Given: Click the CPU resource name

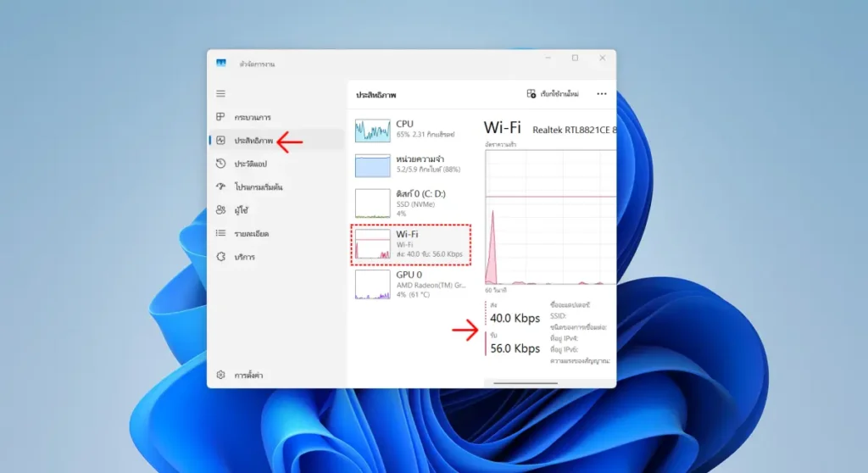Looking at the screenshot, I should [404, 124].
